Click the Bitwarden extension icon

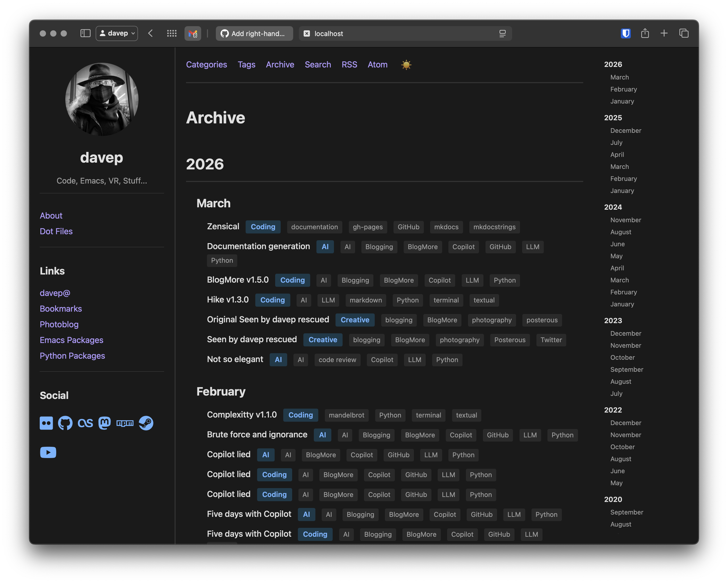point(626,33)
